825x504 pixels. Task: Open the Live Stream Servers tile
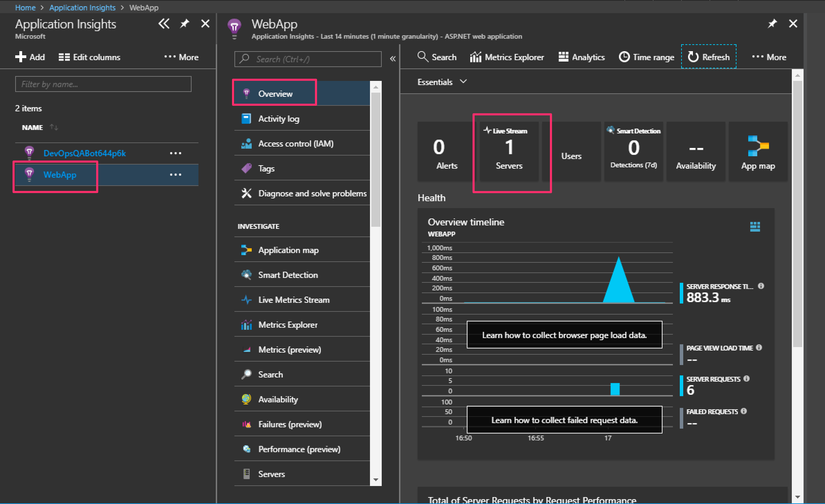click(x=509, y=152)
